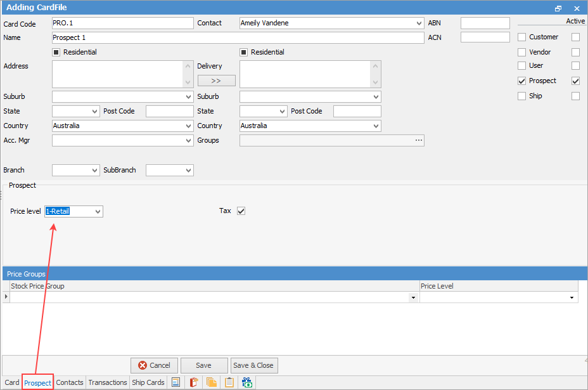This screenshot has height=390, width=588.
Task: Click the Save & Close button
Action: coord(253,365)
